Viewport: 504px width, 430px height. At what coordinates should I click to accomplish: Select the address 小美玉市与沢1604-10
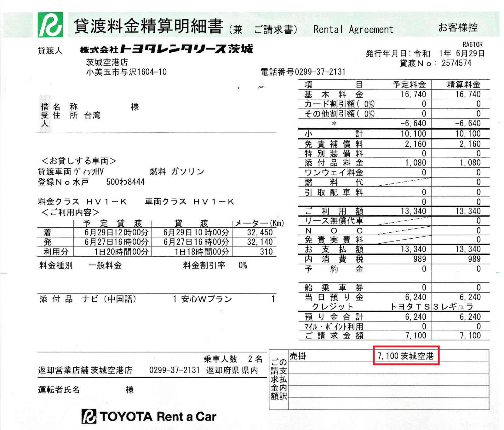[126, 72]
